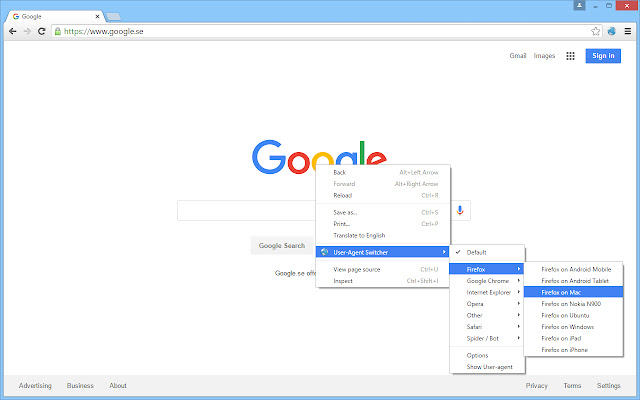Open Business footer link
Image resolution: width=640 pixels, height=400 pixels.
[x=80, y=386]
